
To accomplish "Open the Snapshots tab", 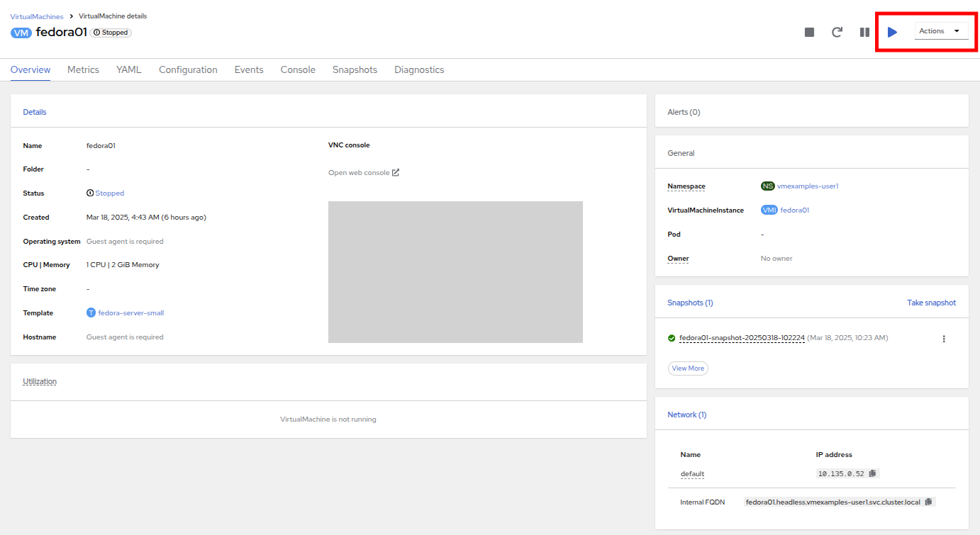I will coord(355,69).
